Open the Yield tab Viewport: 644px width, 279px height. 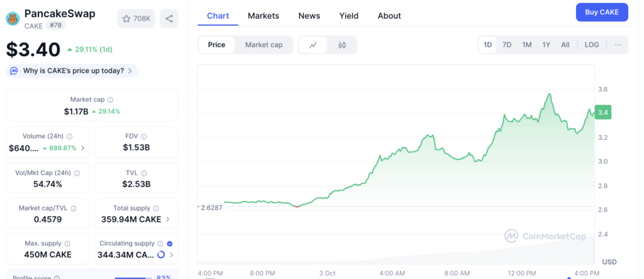[348, 16]
